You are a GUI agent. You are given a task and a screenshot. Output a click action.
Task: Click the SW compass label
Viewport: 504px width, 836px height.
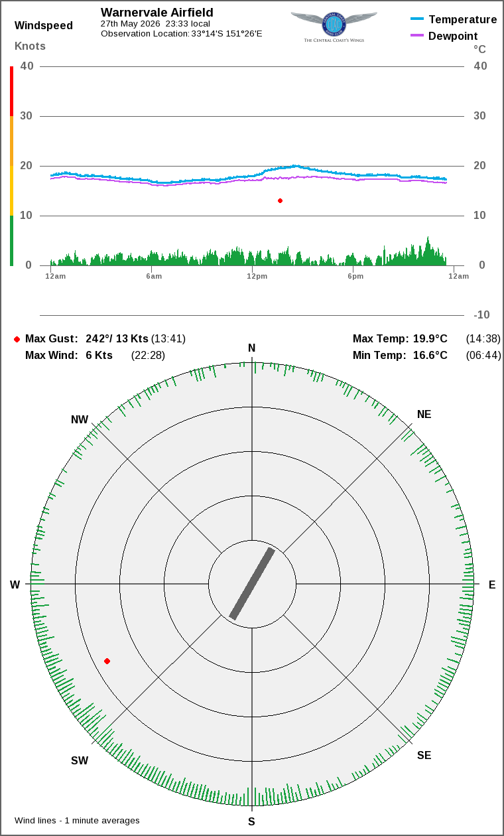click(x=80, y=761)
